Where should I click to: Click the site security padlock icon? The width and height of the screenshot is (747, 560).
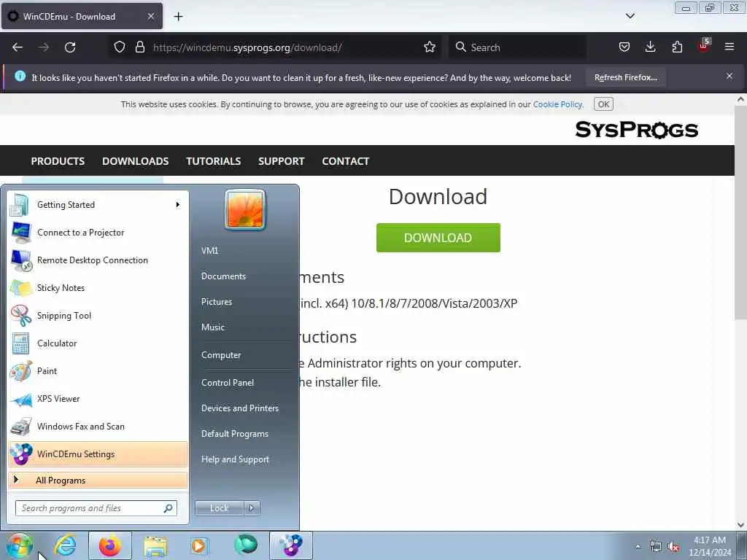(x=139, y=47)
